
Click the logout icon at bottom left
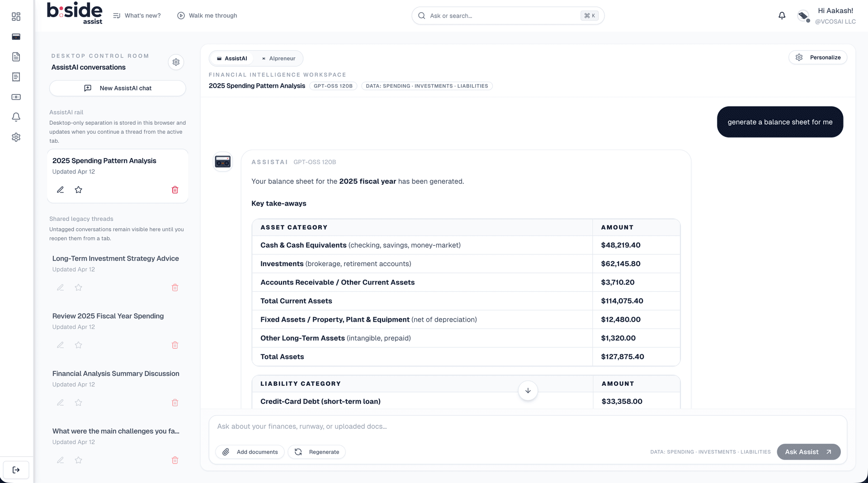16,470
